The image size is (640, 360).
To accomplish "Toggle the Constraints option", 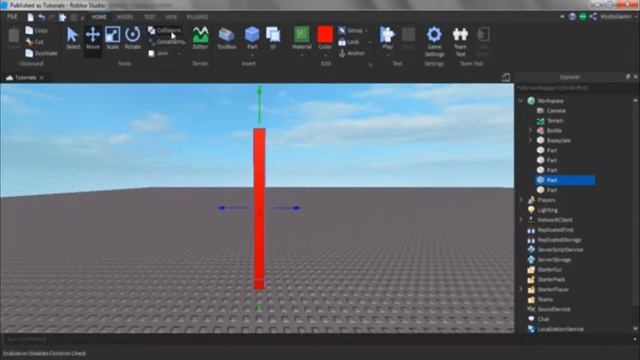I will (167, 42).
